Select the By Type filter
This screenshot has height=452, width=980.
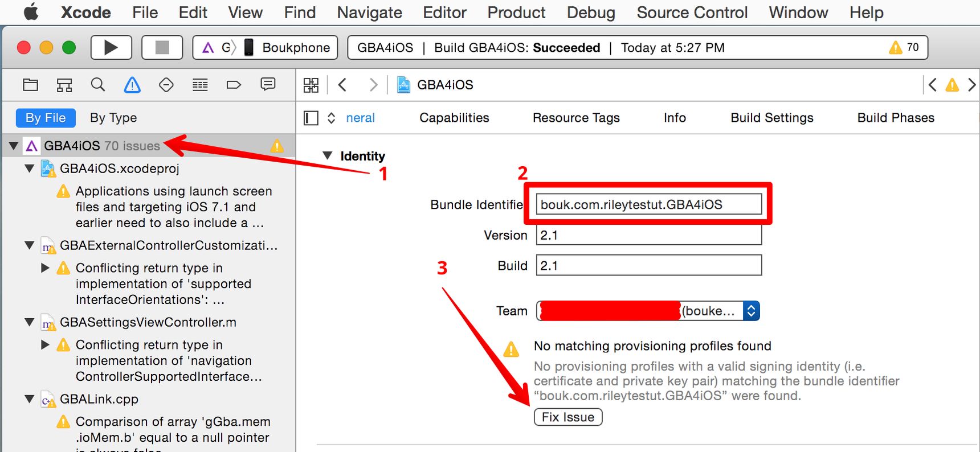(x=113, y=118)
